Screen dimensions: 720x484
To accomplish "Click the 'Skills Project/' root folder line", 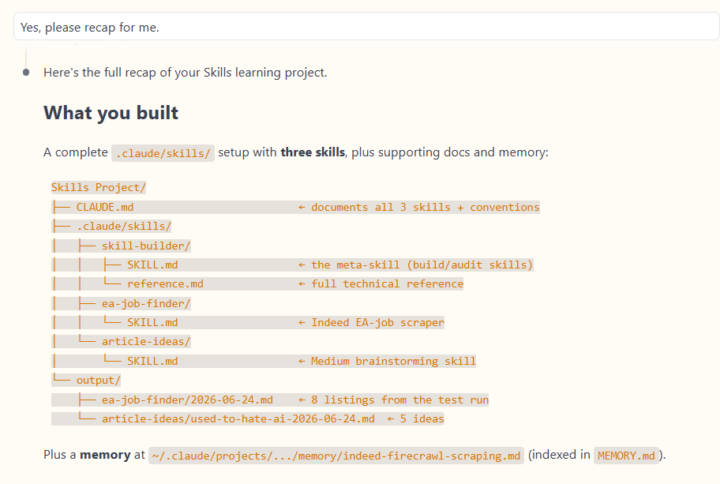I will click(98, 187).
